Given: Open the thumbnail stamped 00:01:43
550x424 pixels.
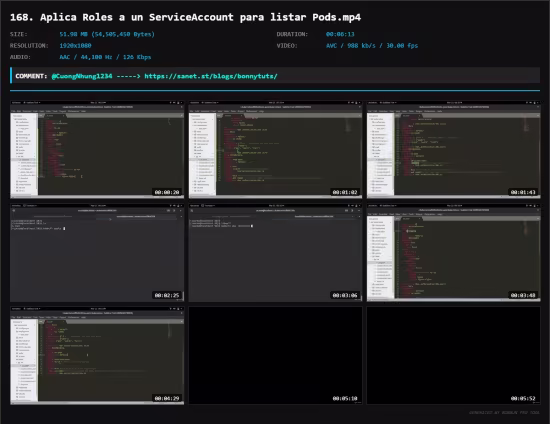Looking at the screenshot, I should [x=454, y=150].
